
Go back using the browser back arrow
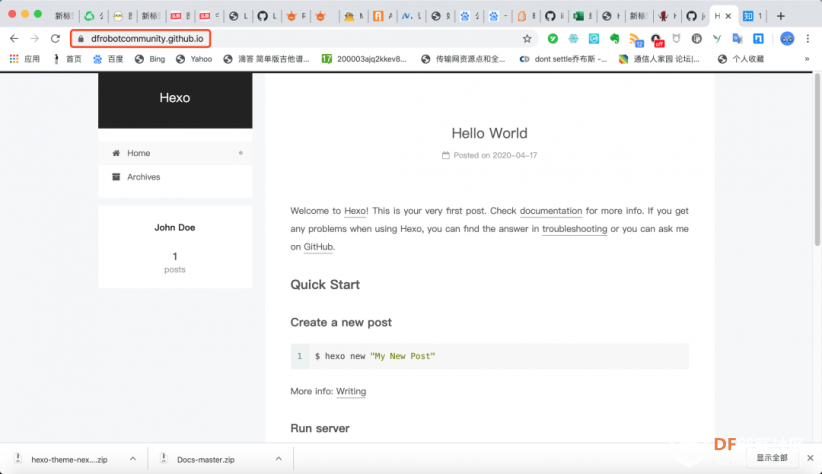(x=14, y=38)
